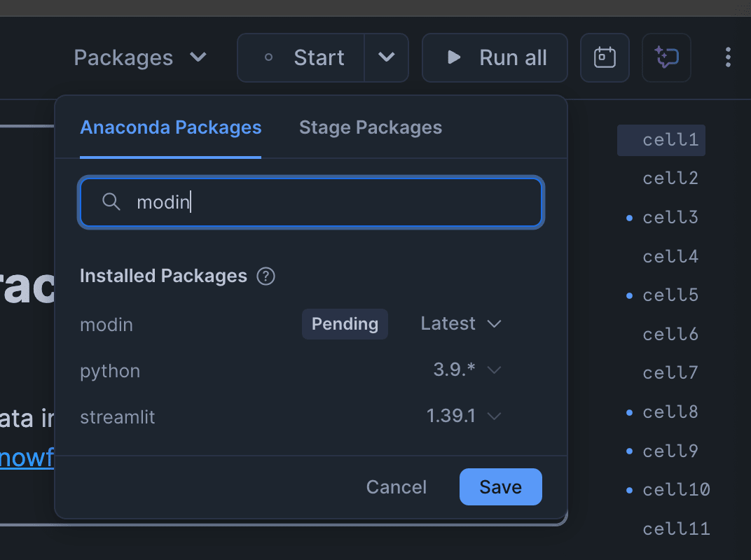751x560 pixels.
Task: Switch to Stage Packages tab
Action: point(370,127)
